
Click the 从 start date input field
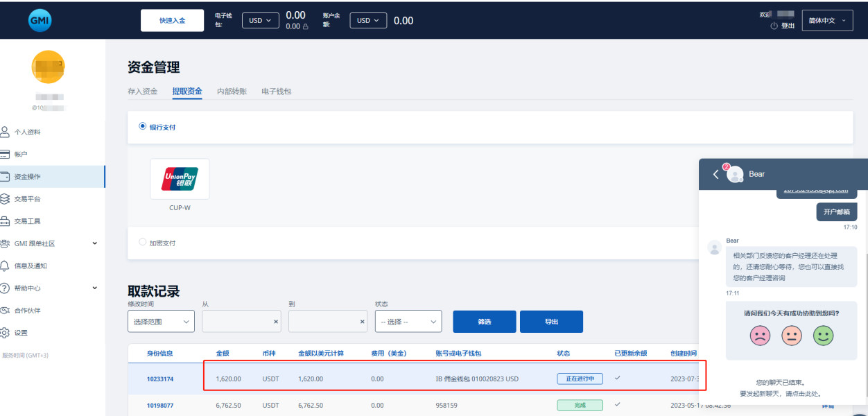[x=236, y=322]
